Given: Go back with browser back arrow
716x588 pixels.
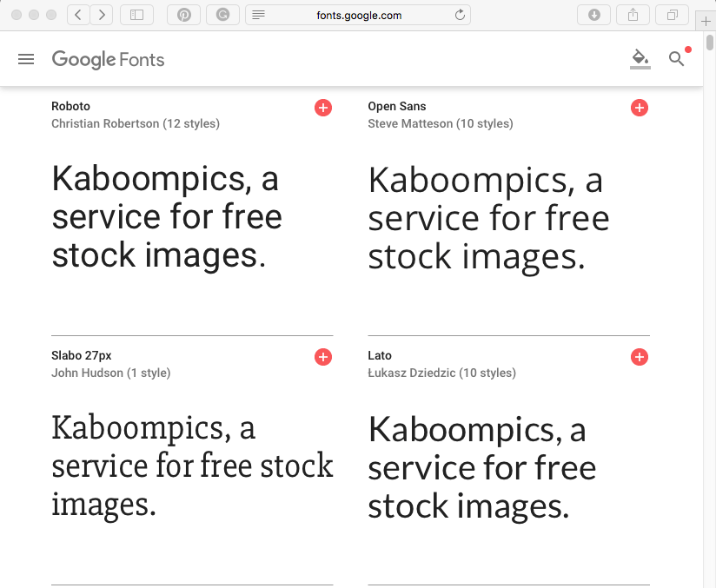Looking at the screenshot, I should 78,15.
